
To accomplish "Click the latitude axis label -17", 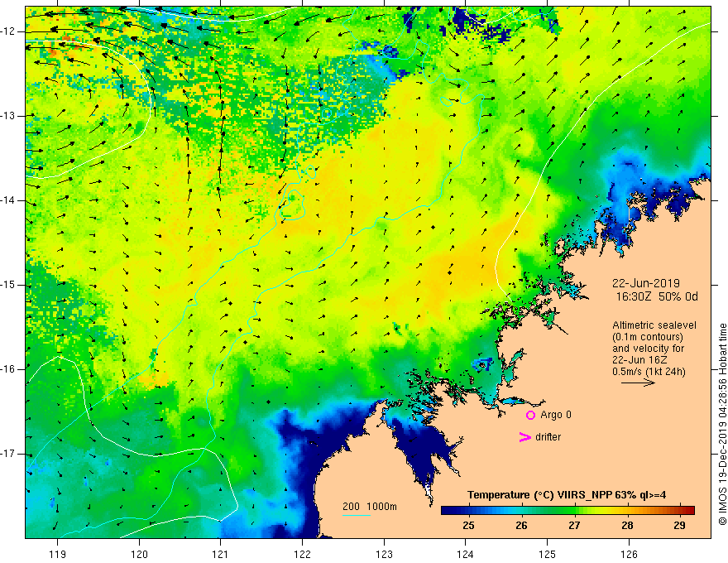I will pyautogui.click(x=8, y=454).
